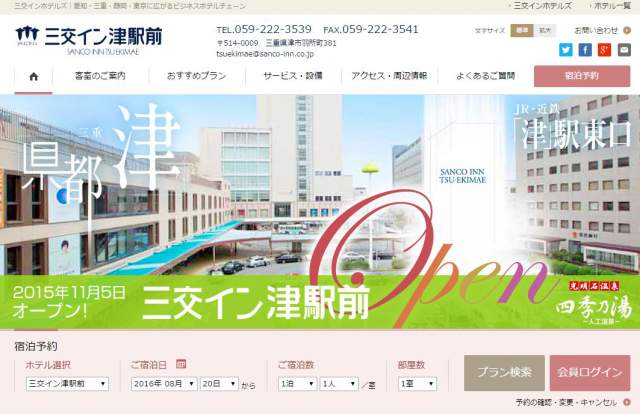The image size is (640, 414).
Task: Open the お問い合わせ link
Action: point(596,30)
